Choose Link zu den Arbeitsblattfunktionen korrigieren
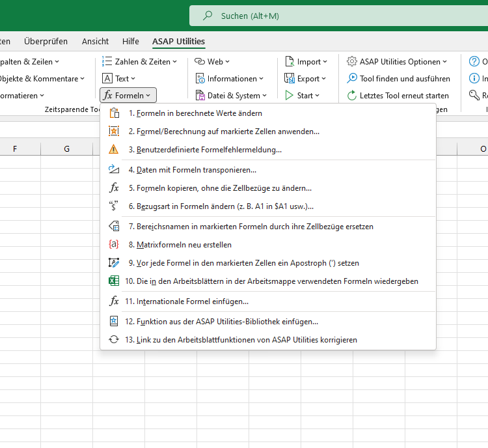This screenshot has width=488, height=448. click(268, 339)
